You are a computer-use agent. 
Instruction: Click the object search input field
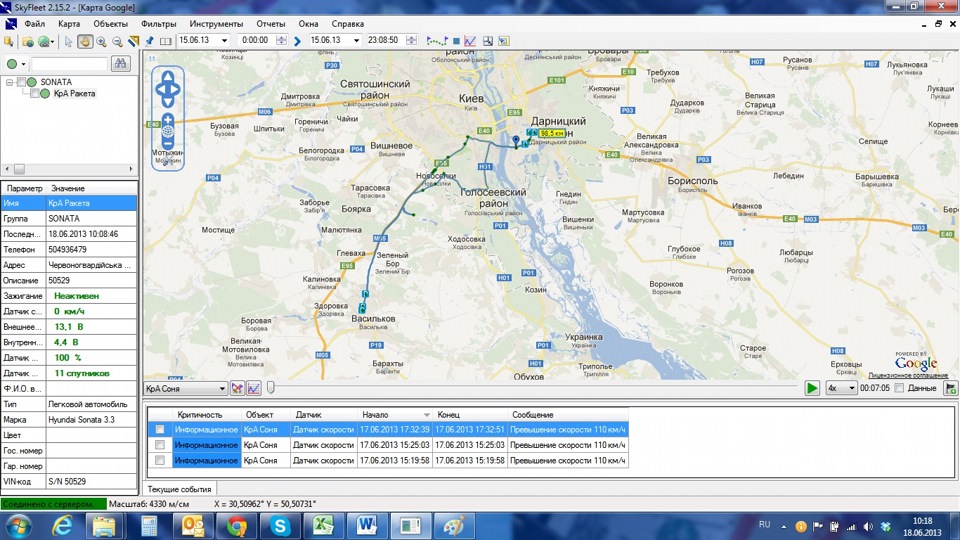(69, 64)
